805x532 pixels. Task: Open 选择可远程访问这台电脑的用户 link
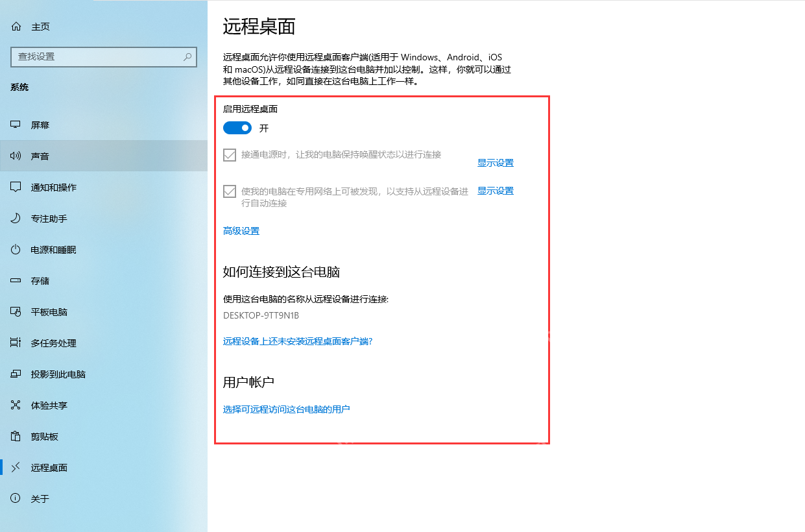point(287,409)
